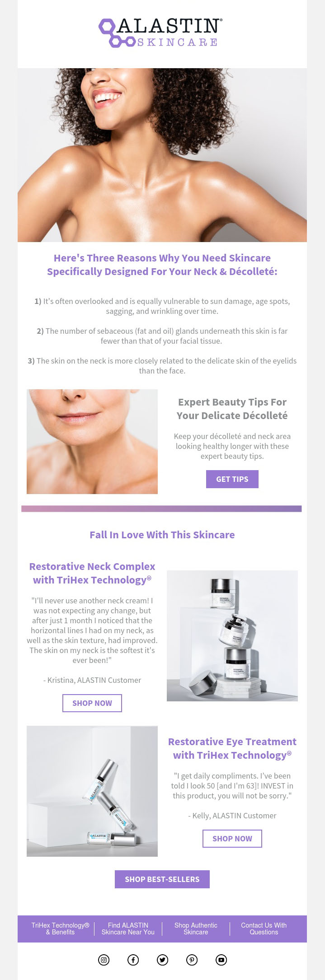Image resolution: width=325 pixels, height=980 pixels.
Task: Click SHOP NOW under Restorative Neck Complex
Action: 92,703
